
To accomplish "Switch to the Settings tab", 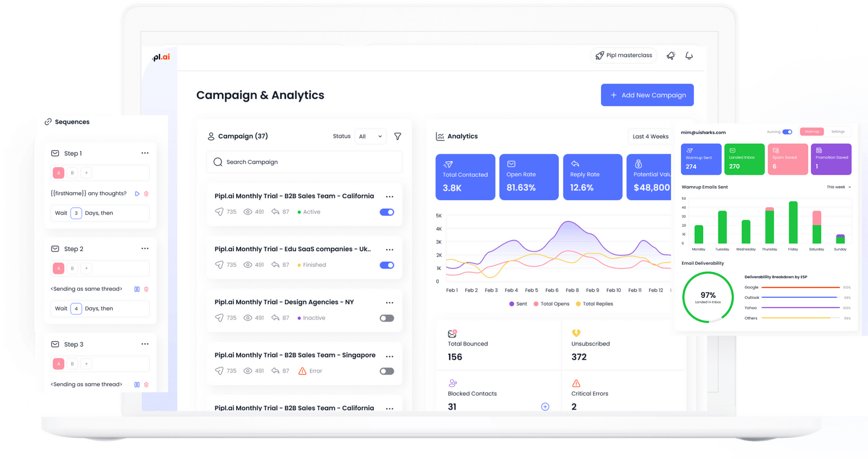I will 838,132.
